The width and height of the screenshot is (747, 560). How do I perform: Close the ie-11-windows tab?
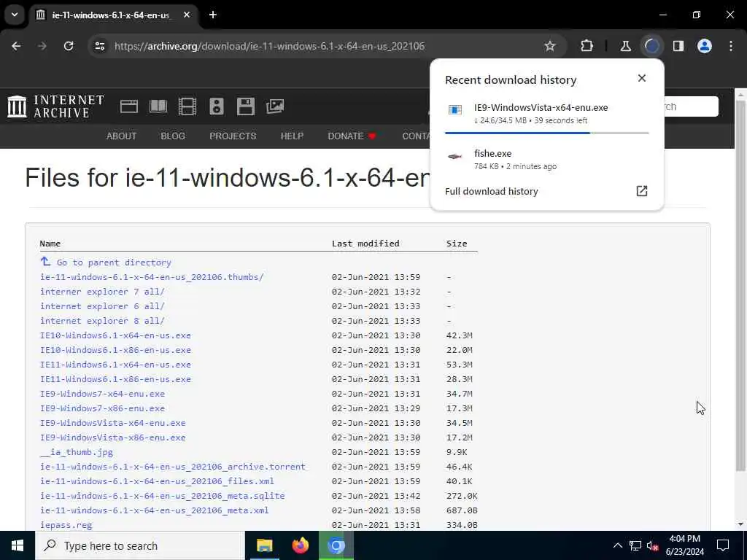coord(187,15)
